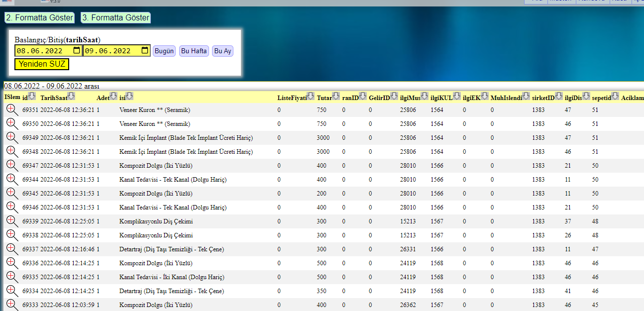
Task: Sort by Tutar column arrow
Action: click(x=336, y=96)
